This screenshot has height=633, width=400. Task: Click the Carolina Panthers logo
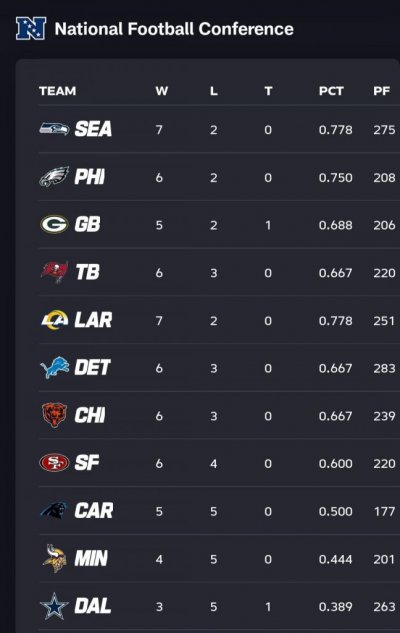(x=54, y=510)
